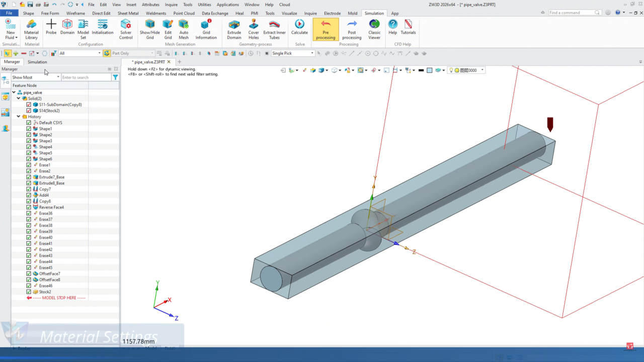Click the black line color swatch

(x=421, y=70)
